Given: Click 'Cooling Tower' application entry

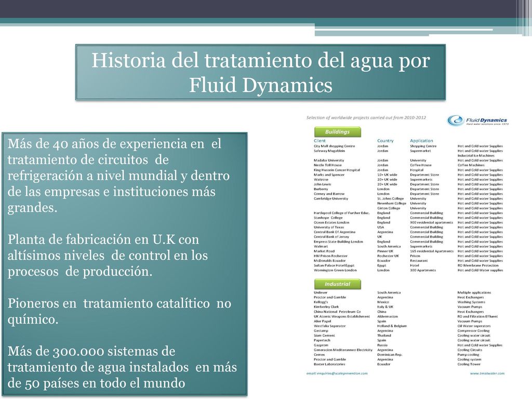Looking at the screenshot, I should coord(469,364).
